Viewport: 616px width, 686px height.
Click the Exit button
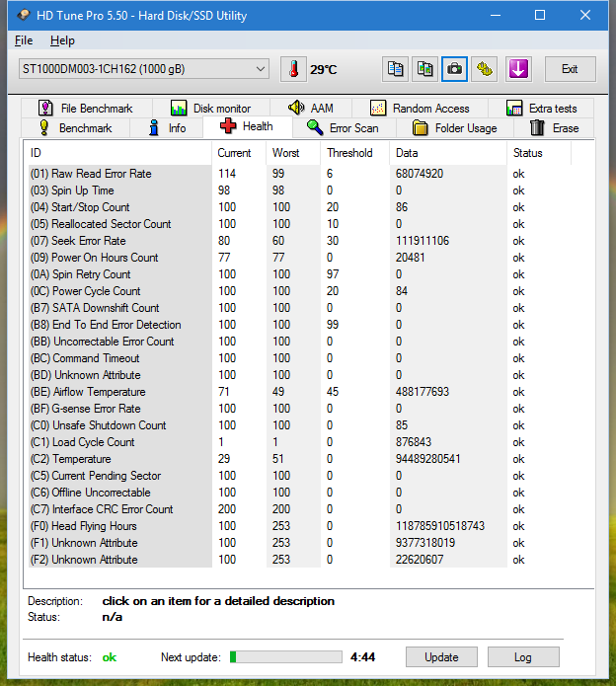coord(570,69)
